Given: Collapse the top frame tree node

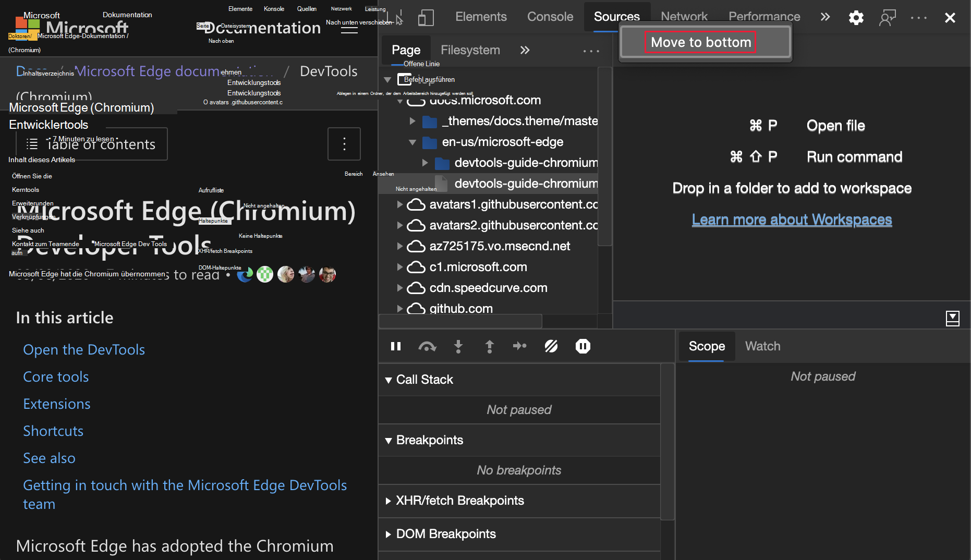Looking at the screenshot, I should click(387, 80).
